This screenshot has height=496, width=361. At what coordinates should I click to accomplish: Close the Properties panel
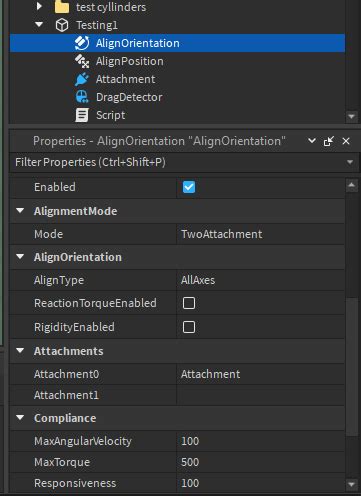click(x=346, y=141)
